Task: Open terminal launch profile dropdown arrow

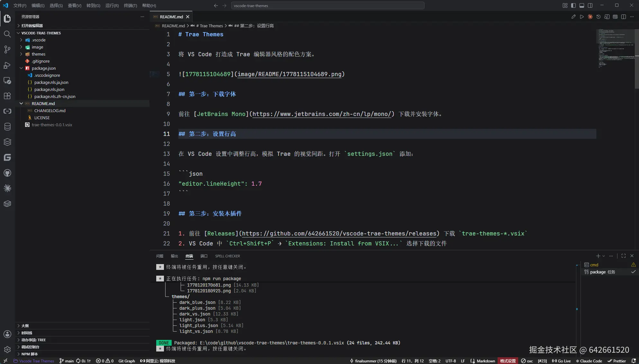Action: [604, 256]
